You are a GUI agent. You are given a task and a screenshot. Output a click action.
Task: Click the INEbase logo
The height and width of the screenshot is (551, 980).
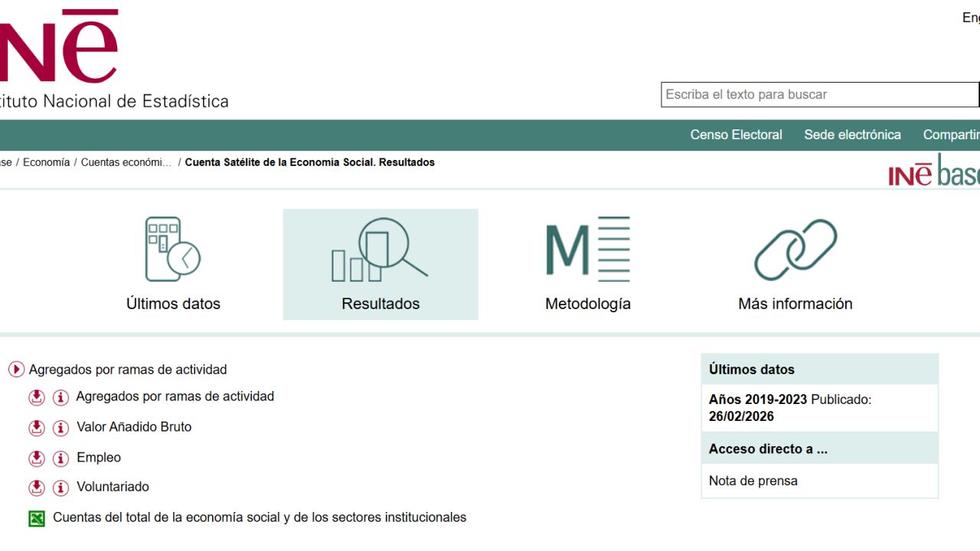pos(934,173)
